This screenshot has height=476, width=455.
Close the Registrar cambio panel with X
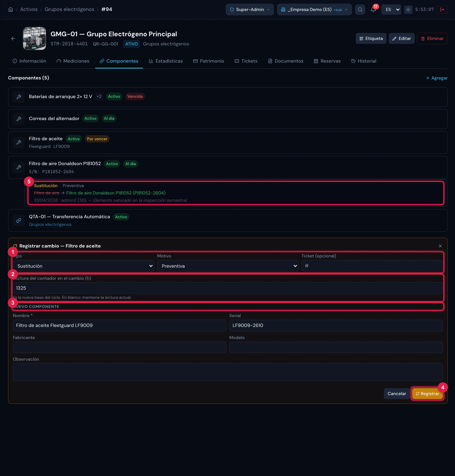coord(440,246)
